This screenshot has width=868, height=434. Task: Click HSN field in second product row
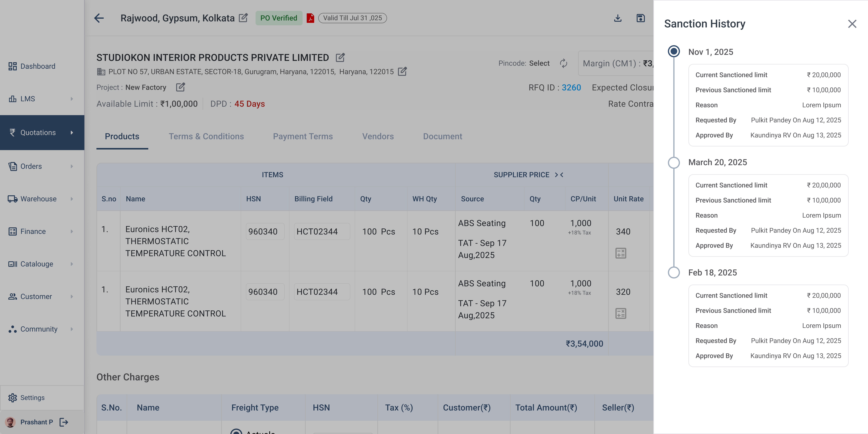click(x=265, y=292)
